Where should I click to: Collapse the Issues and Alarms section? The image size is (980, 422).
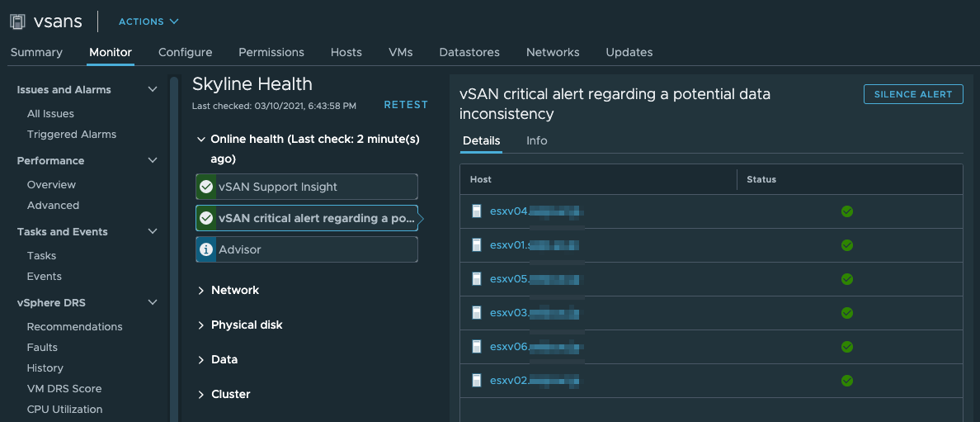coord(152,90)
